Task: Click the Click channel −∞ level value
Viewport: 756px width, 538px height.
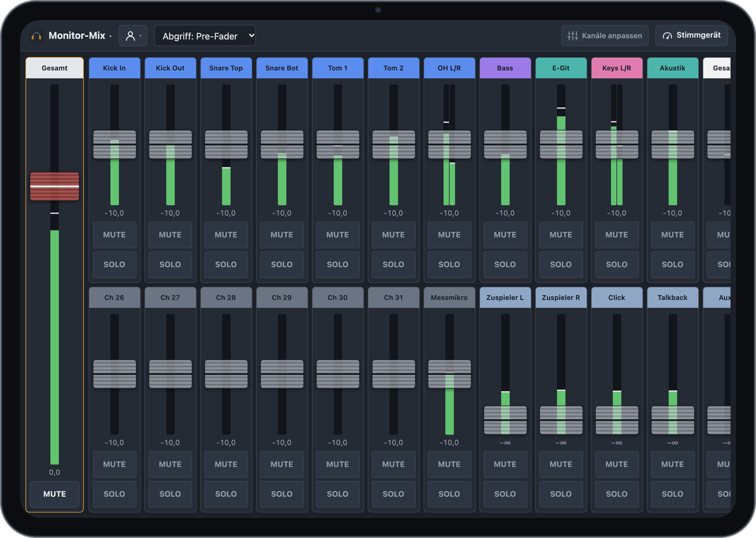Action: click(617, 443)
